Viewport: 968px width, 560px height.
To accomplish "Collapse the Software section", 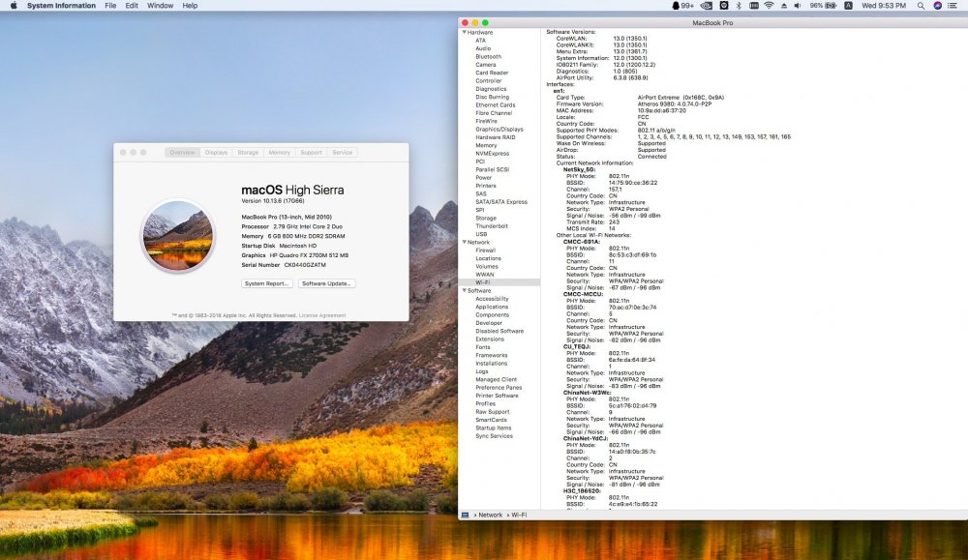I will pos(465,290).
